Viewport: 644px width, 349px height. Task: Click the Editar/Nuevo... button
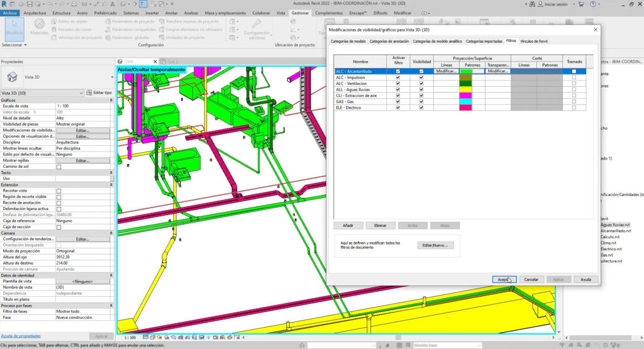tap(435, 245)
